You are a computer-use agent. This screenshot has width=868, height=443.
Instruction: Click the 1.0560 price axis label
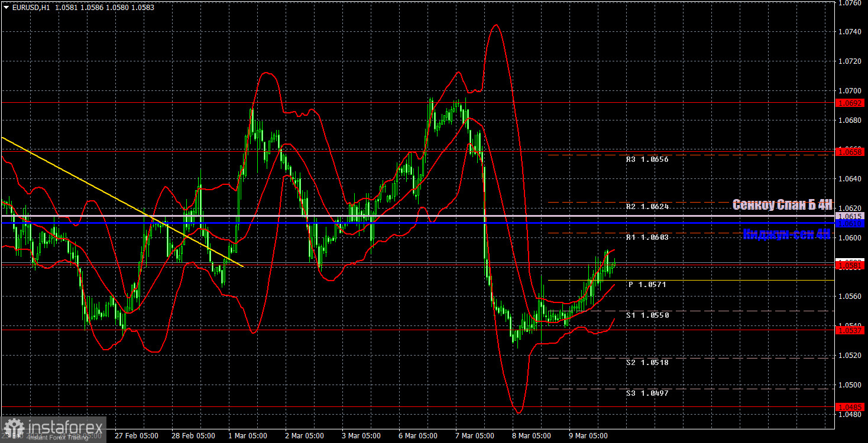tap(850, 297)
